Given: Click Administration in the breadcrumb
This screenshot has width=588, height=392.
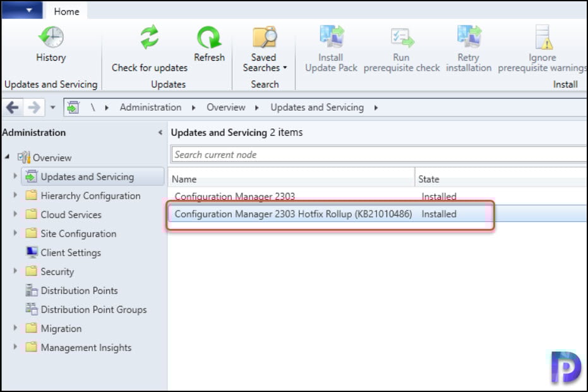Looking at the screenshot, I should [x=150, y=107].
